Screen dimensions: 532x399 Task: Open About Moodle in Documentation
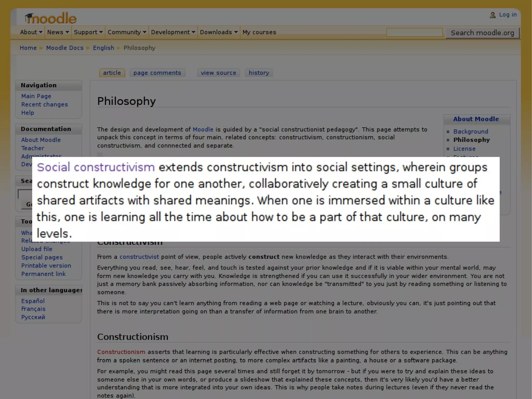tap(41, 140)
